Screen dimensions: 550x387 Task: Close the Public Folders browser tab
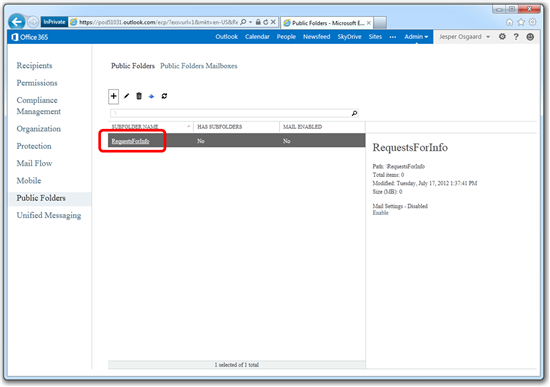369,23
